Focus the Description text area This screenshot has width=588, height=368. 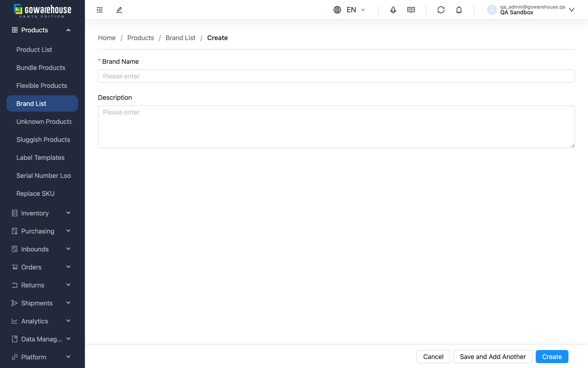(336, 127)
